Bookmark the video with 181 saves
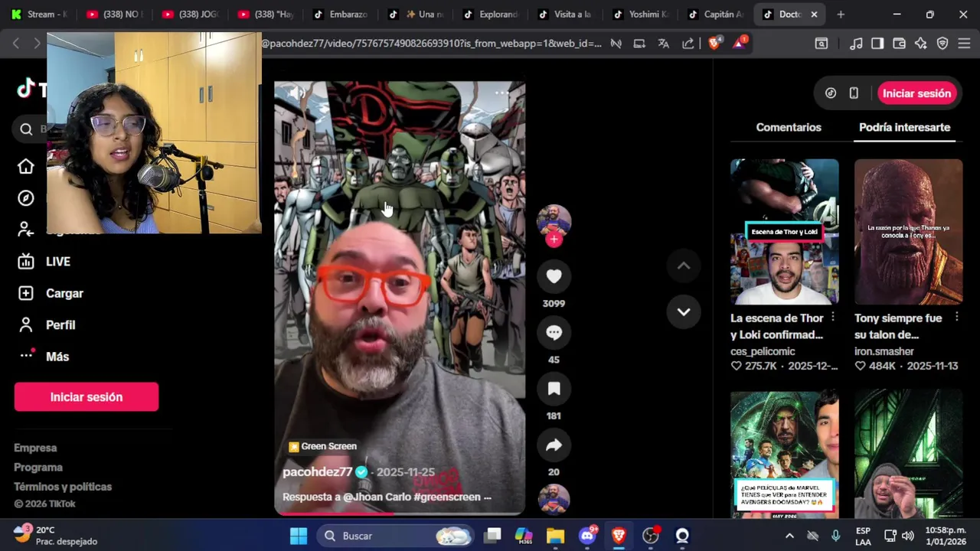 554,389
